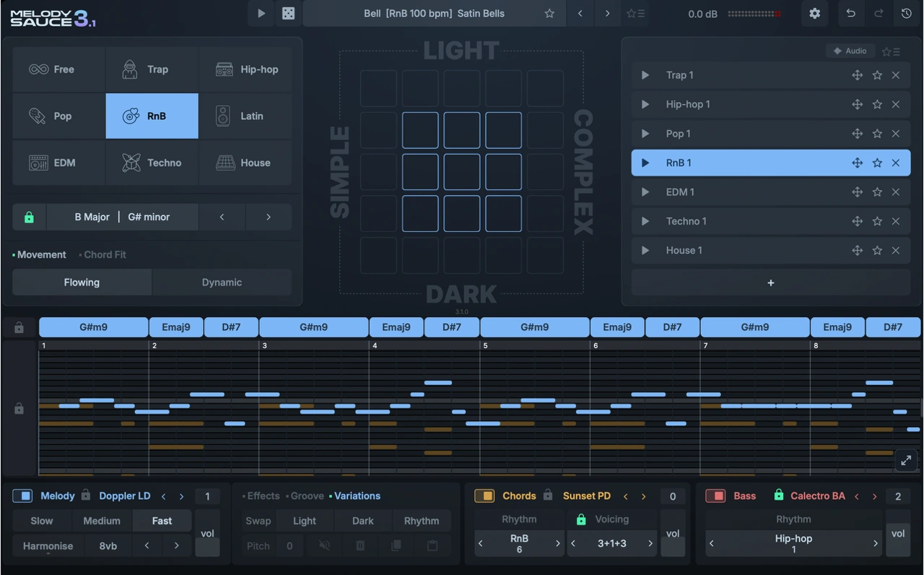Star the Pop 1 melody
The height and width of the screenshot is (575, 924).
(877, 134)
